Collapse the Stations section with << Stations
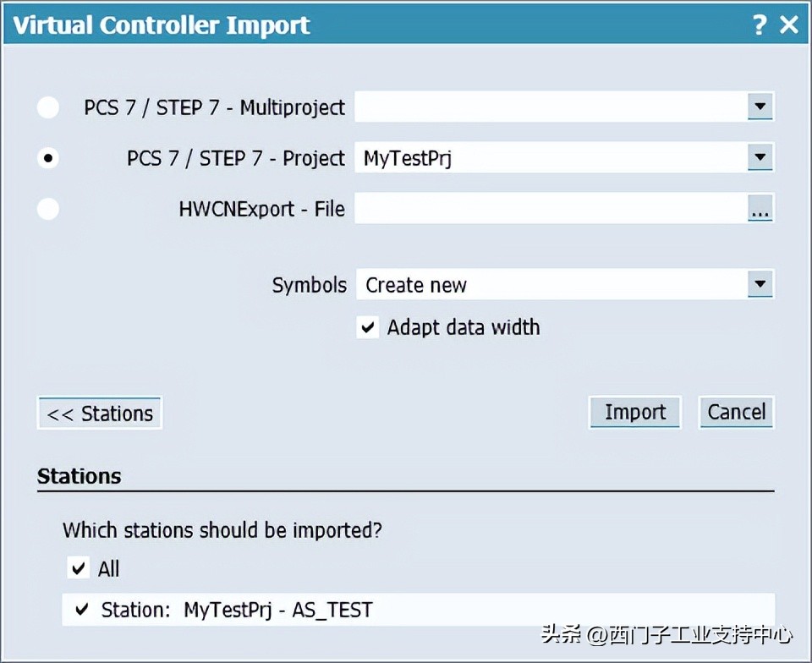The height and width of the screenshot is (663, 812). pyautogui.click(x=100, y=414)
